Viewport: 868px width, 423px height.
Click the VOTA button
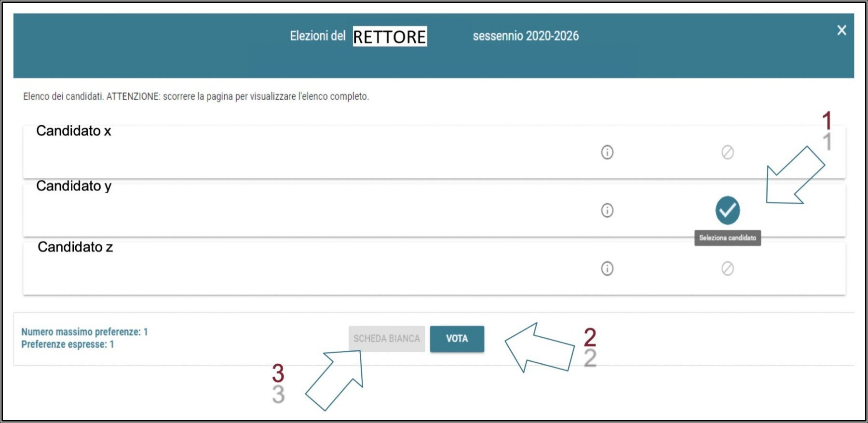(x=457, y=339)
